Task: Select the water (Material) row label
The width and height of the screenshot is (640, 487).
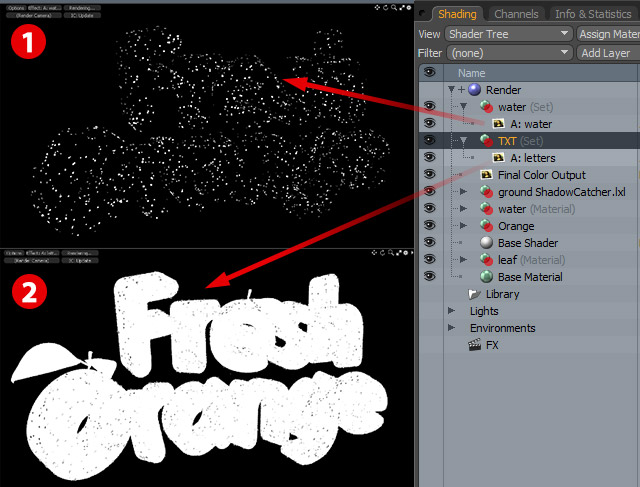Action: click(x=536, y=209)
